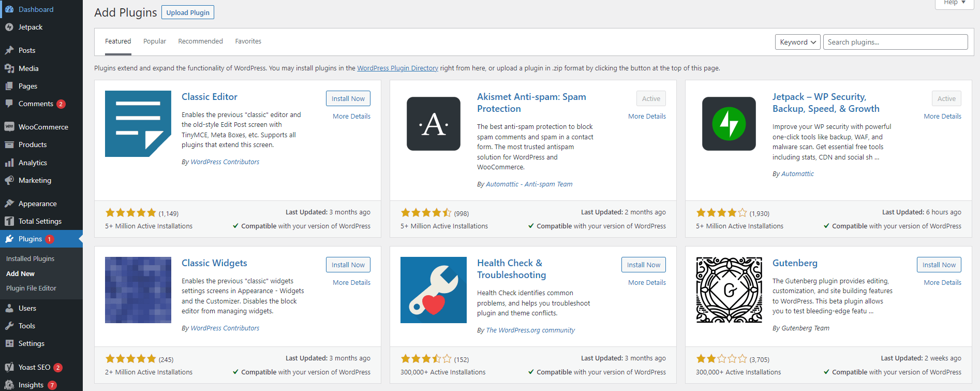The image size is (980, 391).
Task: Switch to the Popular tab
Action: pyautogui.click(x=155, y=41)
